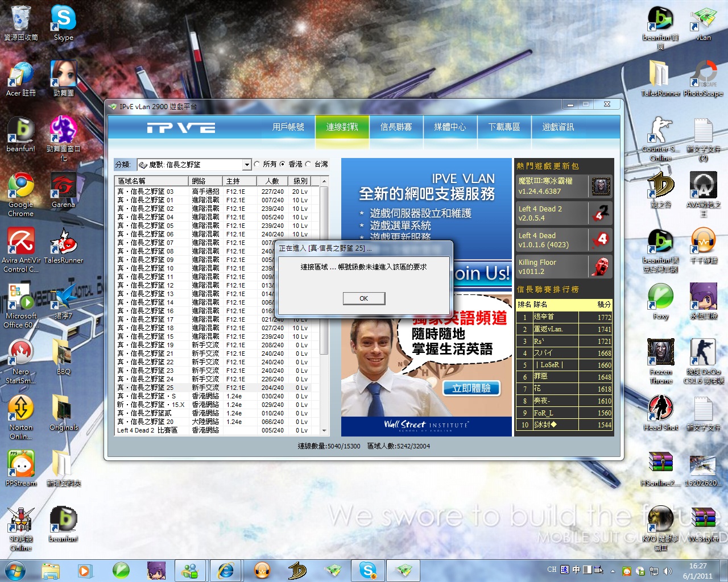Click OK in the connection error dialog

point(364,298)
